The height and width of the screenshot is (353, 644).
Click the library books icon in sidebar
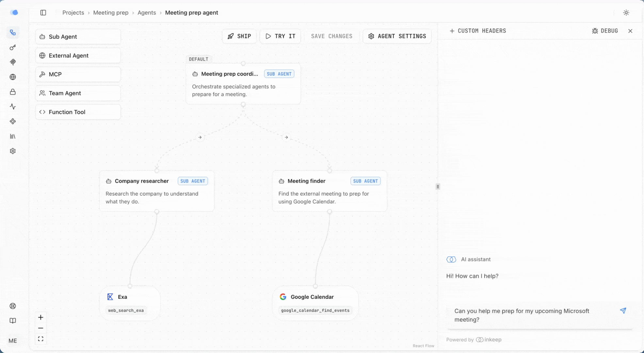pos(13,136)
